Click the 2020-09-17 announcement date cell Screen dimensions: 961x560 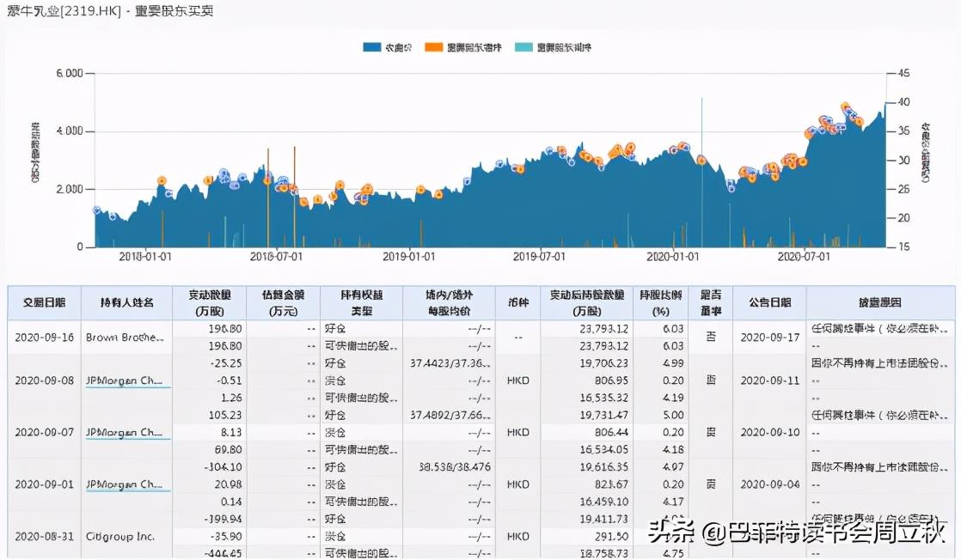point(769,338)
